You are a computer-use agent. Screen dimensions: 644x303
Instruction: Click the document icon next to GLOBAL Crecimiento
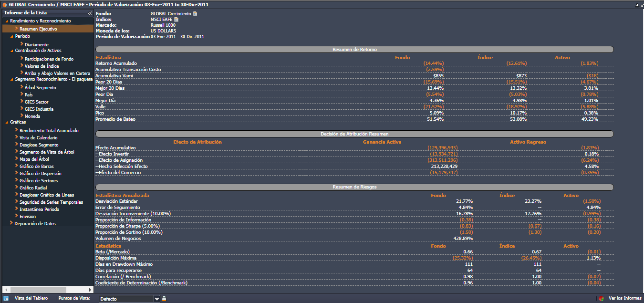coord(195,14)
